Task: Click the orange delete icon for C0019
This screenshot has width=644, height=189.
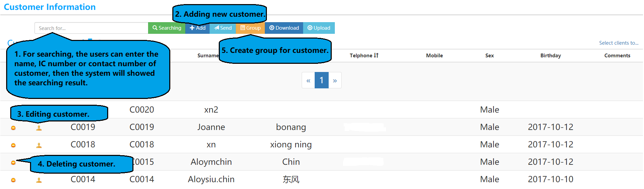Action: (x=13, y=128)
